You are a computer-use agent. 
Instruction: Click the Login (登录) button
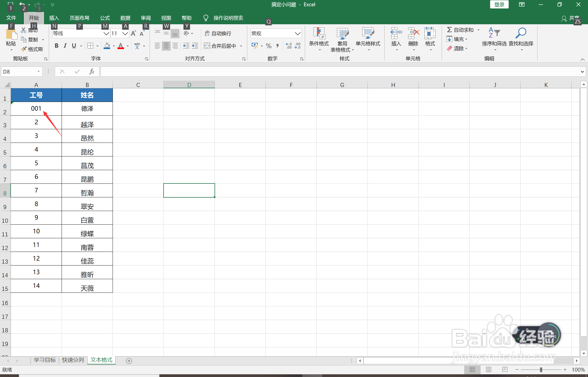(499, 5)
